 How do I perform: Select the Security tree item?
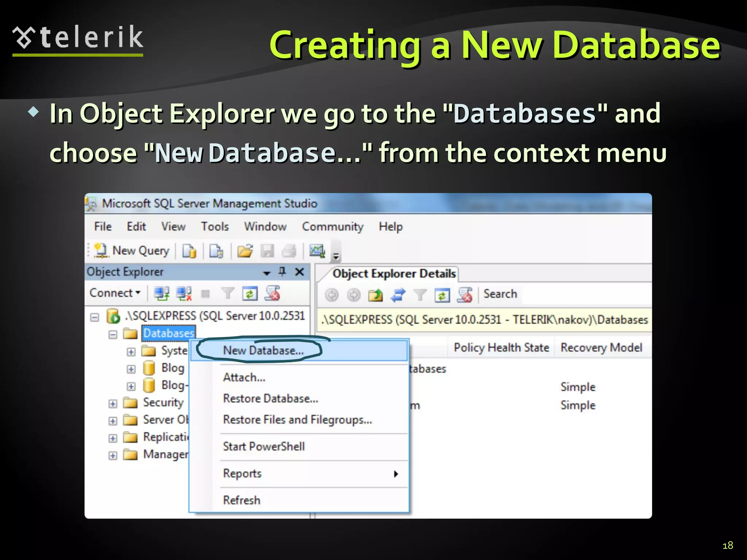(163, 402)
